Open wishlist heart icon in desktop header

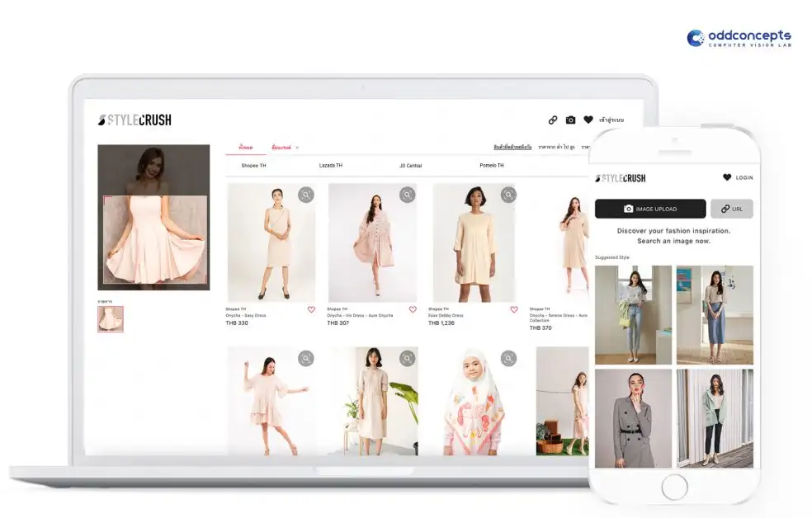(x=588, y=120)
